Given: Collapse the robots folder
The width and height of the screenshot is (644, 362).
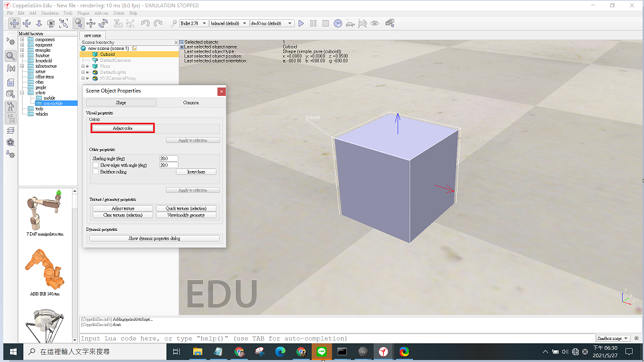Looking at the screenshot, I should [22, 92].
